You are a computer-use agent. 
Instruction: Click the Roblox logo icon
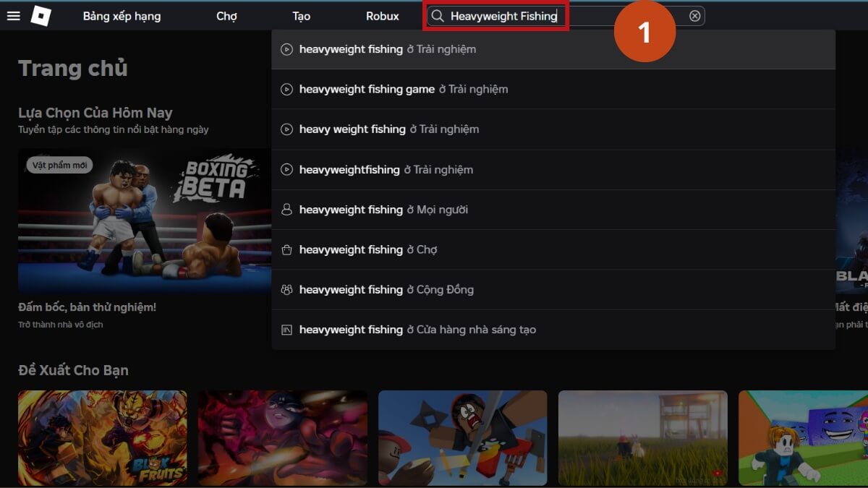pyautogui.click(x=41, y=16)
